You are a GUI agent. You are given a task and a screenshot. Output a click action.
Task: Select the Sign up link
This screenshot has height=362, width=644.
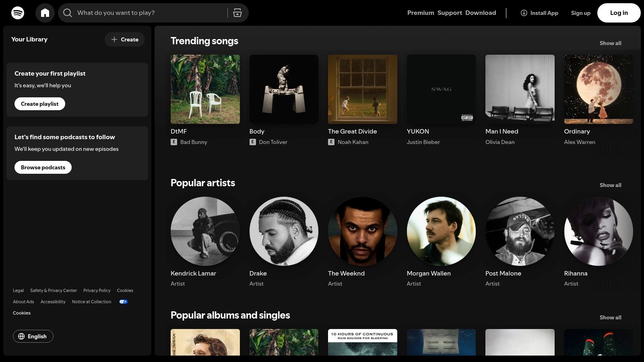tap(580, 13)
